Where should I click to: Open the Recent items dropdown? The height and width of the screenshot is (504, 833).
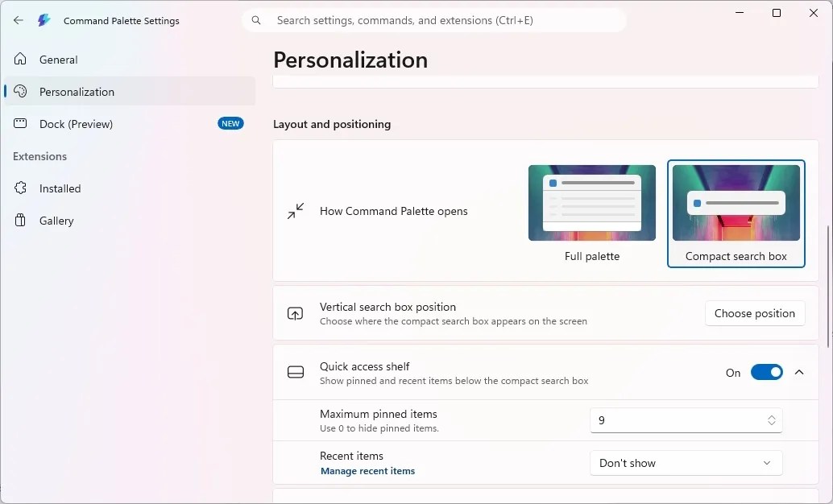(x=686, y=463)
